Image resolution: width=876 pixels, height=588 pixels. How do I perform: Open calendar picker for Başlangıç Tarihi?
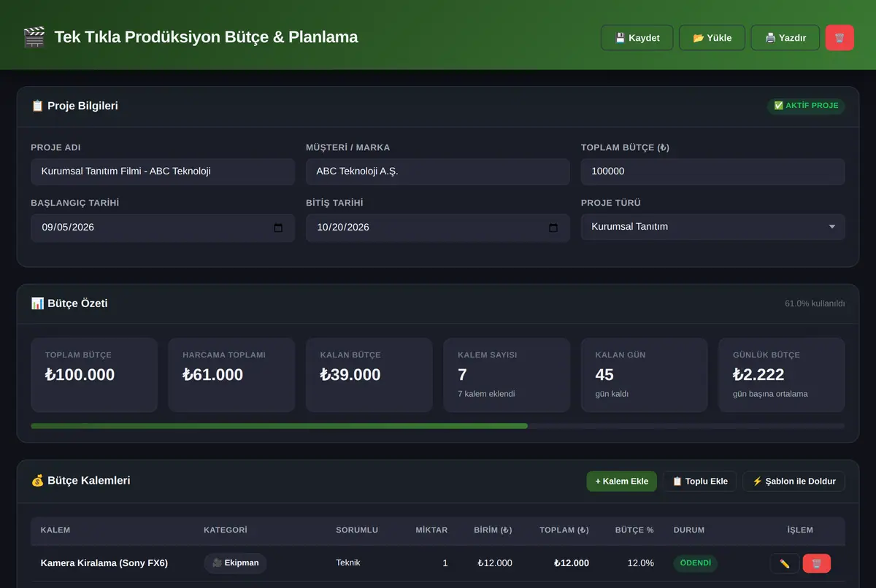(x=278, y=228)
